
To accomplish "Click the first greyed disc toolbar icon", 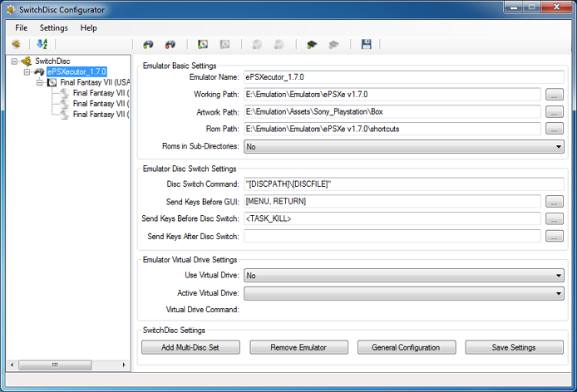I will (257, 45).
